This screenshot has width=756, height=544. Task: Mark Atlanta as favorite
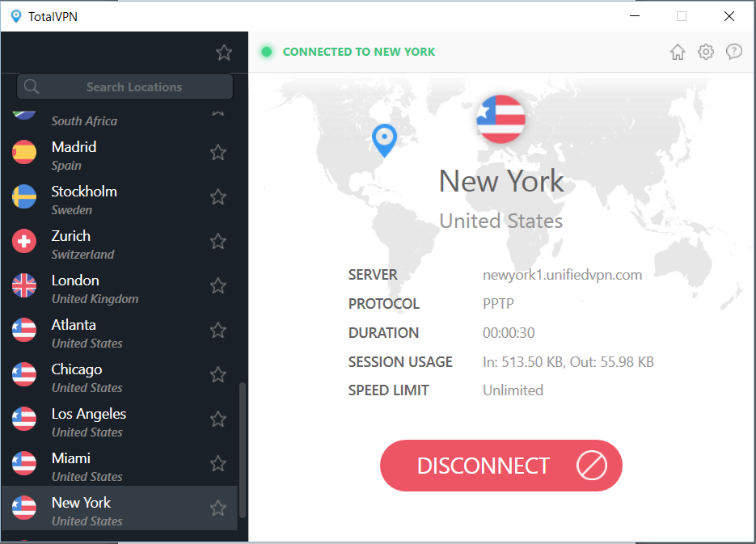pos(218,331)
